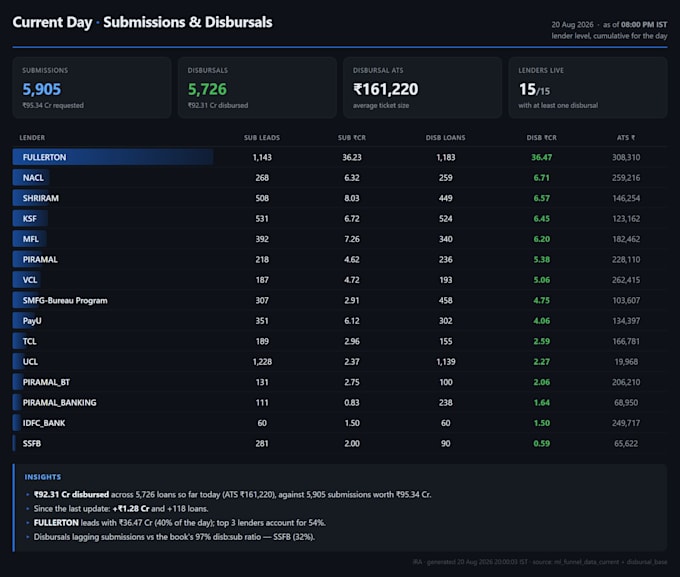Click PayU's disbursed value 4.06
This screenshot has width=680, height=577.
542,321
